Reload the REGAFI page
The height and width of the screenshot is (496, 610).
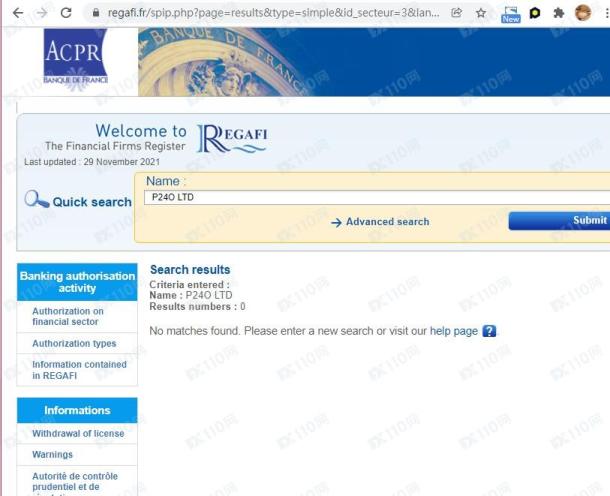coord(66,13)
